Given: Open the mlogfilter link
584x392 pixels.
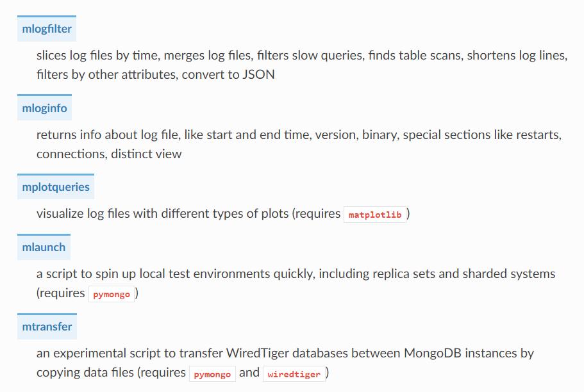Looking at the screenshot, I should tap(47, 29).
